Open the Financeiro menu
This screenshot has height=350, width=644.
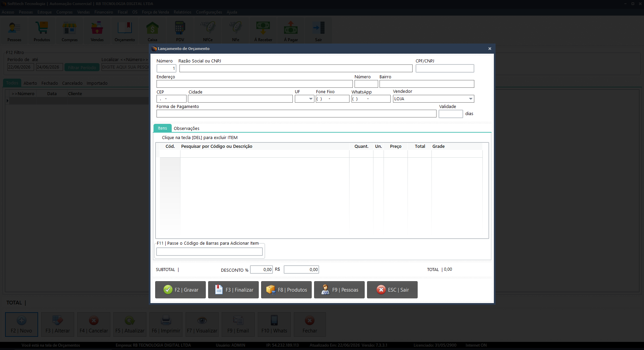click(104, 12)
